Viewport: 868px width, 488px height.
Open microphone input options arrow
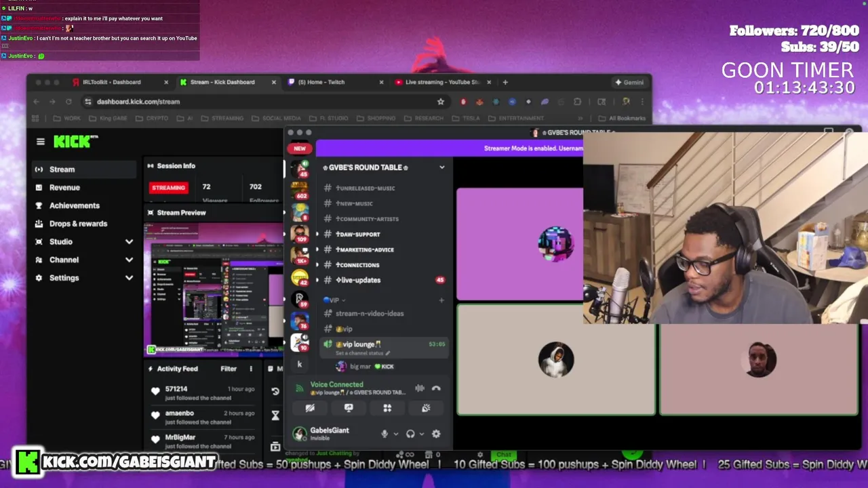click(395, 434)
